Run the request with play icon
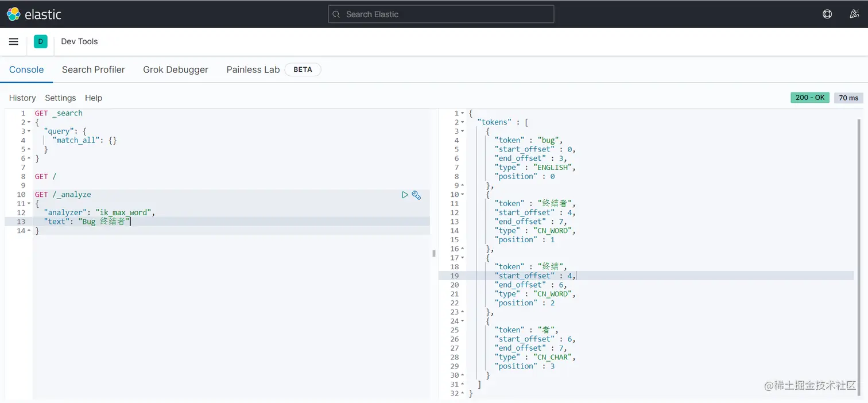The image size is (868, 403). click(x=405, y=195)
